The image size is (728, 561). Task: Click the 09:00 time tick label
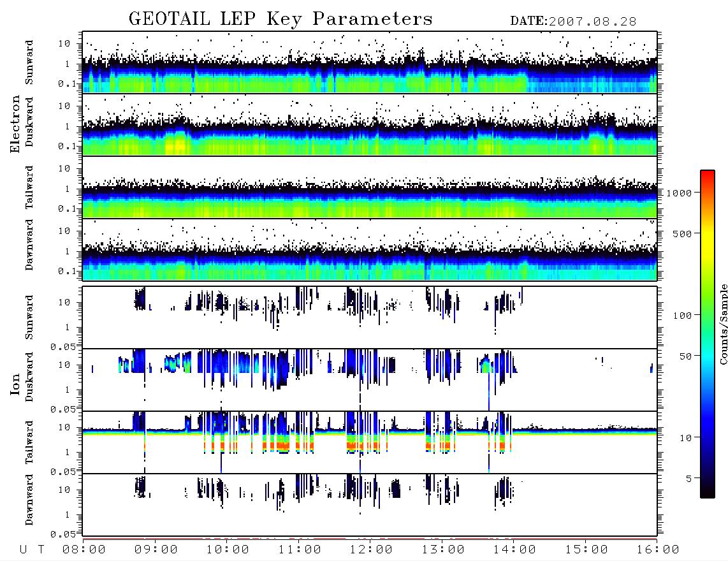(x=156, y=550)
